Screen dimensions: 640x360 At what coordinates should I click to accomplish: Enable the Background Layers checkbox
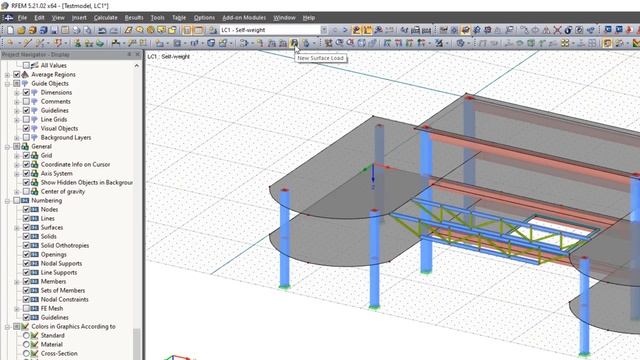click(x=26, y=138)
